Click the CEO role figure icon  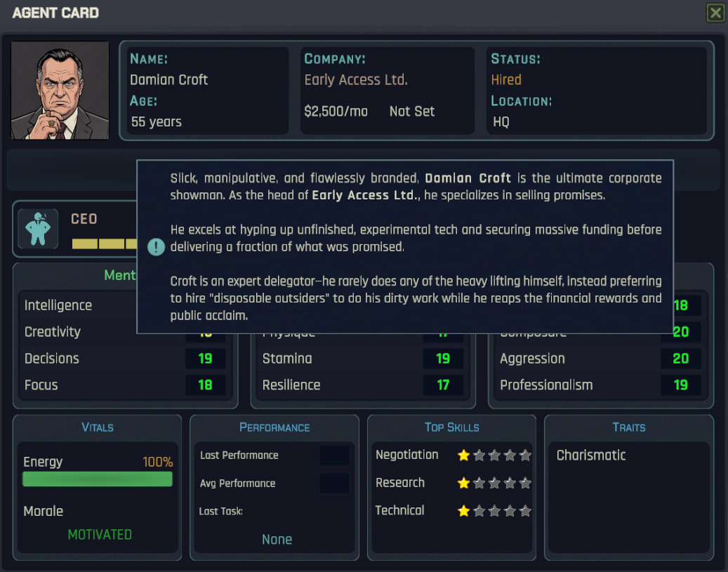click(38, 228)
